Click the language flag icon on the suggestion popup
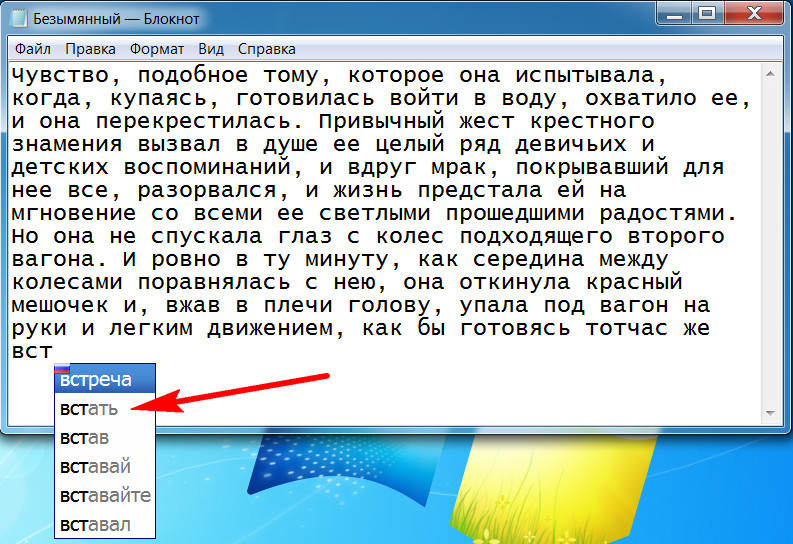Image resolution: width=793 pixels, height=544 pixels. pos(62,369)
